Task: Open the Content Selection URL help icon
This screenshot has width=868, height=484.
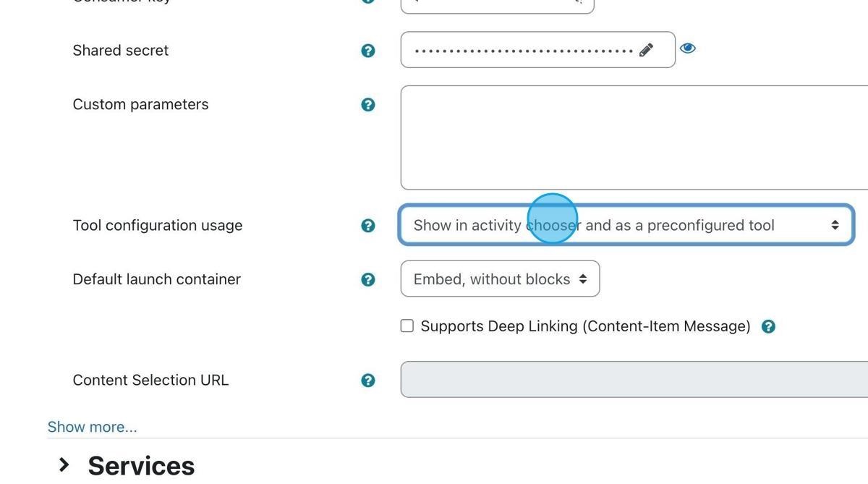Action: click(368, 379)
